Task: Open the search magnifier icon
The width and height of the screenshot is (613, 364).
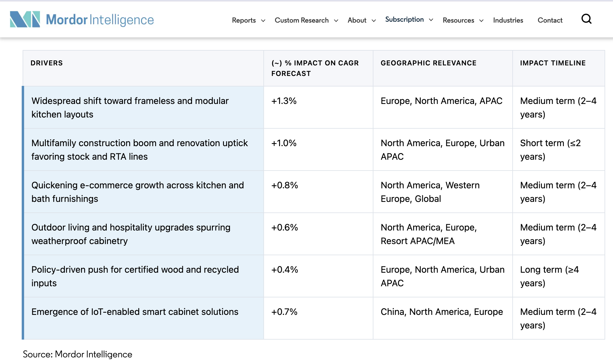Action: point(586,19)
